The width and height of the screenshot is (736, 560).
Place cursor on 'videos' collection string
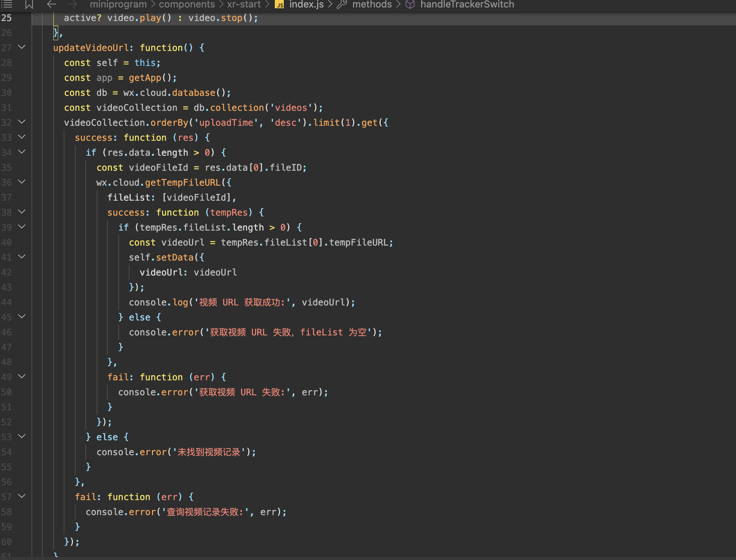point(291,108)
